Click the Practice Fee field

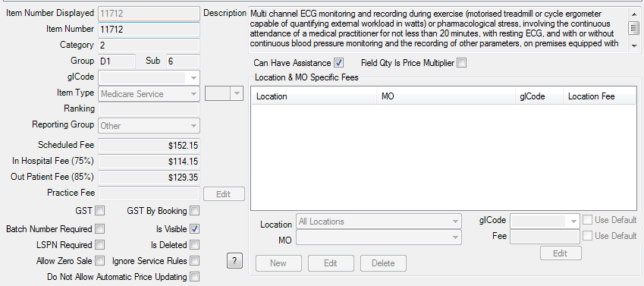[x=149, y=193]
